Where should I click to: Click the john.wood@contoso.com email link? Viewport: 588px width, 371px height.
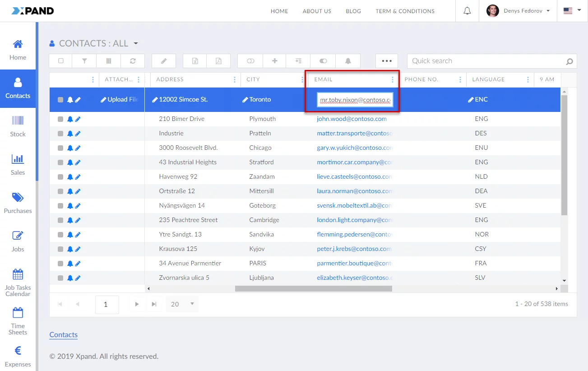352,119
